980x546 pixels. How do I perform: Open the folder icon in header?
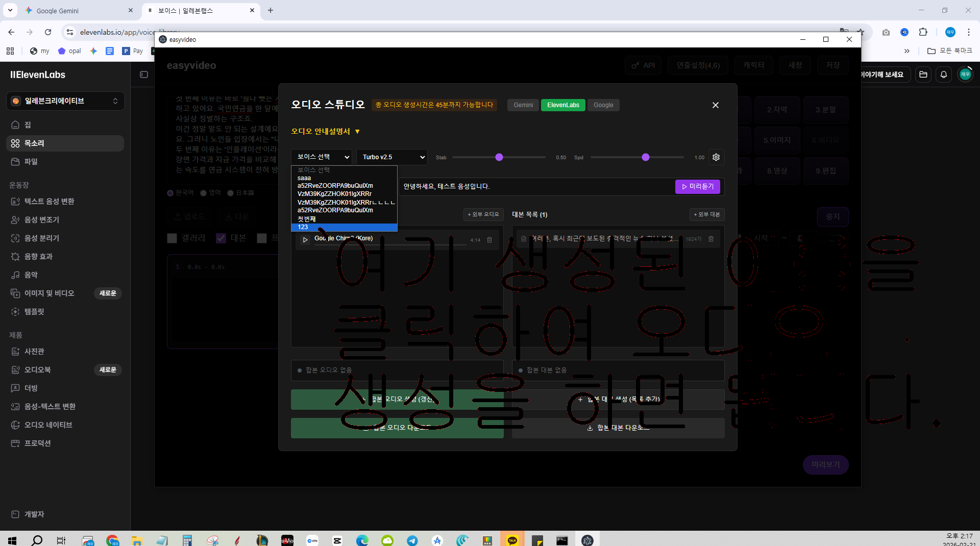(923, 75)
